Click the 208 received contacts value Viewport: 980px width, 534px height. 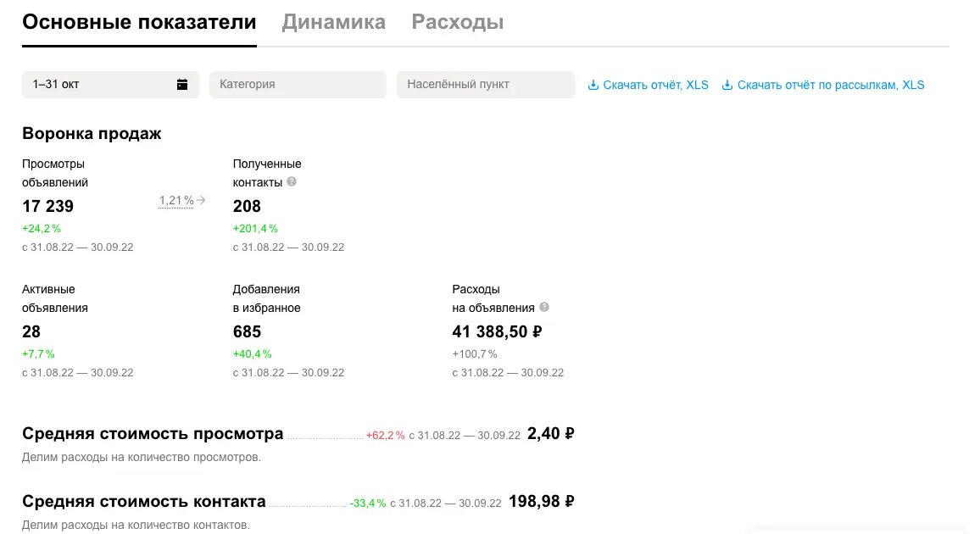(247, 206)
